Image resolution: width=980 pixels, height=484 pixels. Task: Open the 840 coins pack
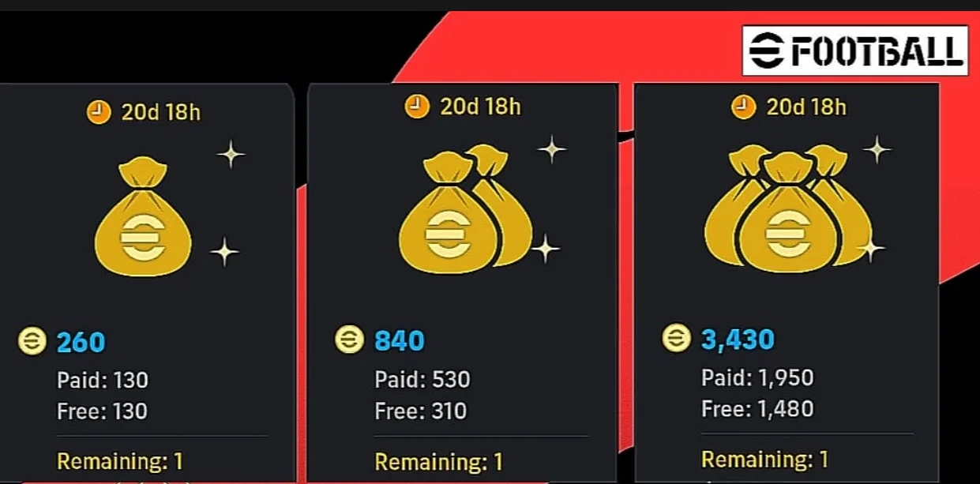[462, 283]
